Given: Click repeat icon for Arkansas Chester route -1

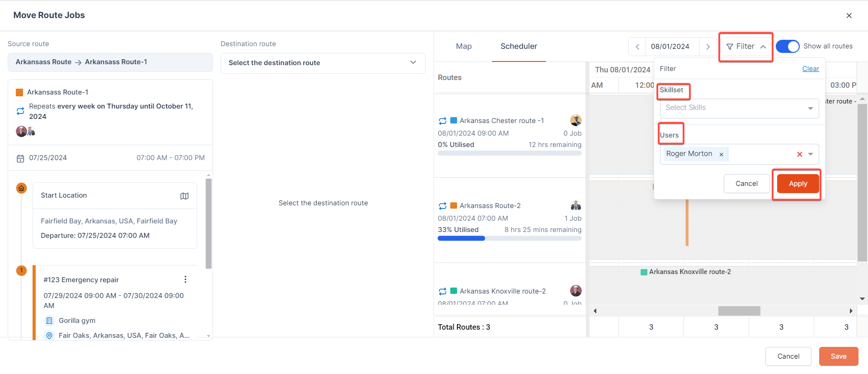Looking at the screenshot, I should (443, 121).
